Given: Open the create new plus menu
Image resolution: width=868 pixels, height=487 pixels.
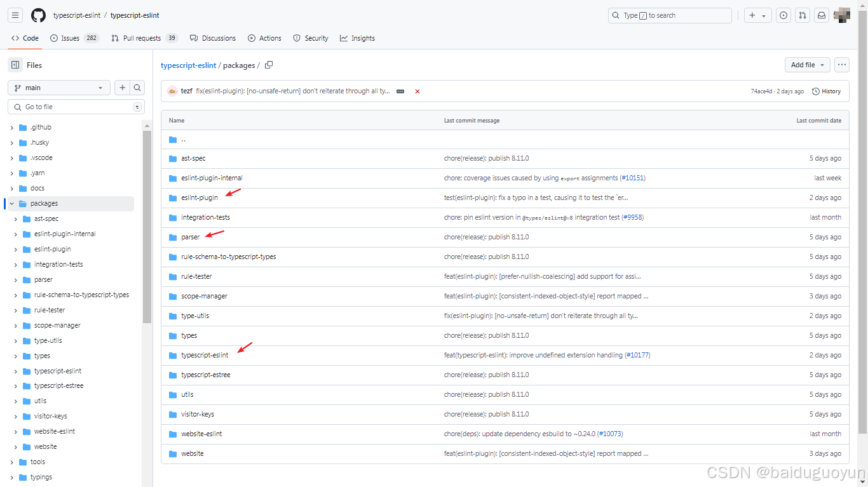Looking at the screenshot, I should (x=757, y=15).
